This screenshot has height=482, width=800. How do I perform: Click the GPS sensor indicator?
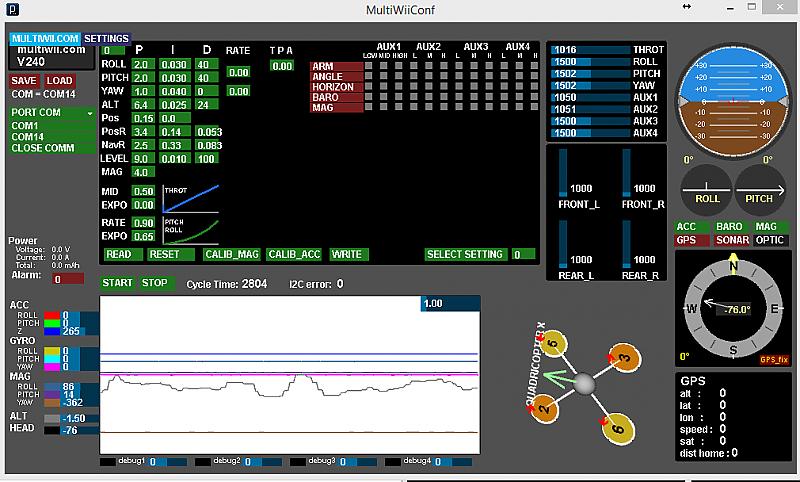click(692, 240)
